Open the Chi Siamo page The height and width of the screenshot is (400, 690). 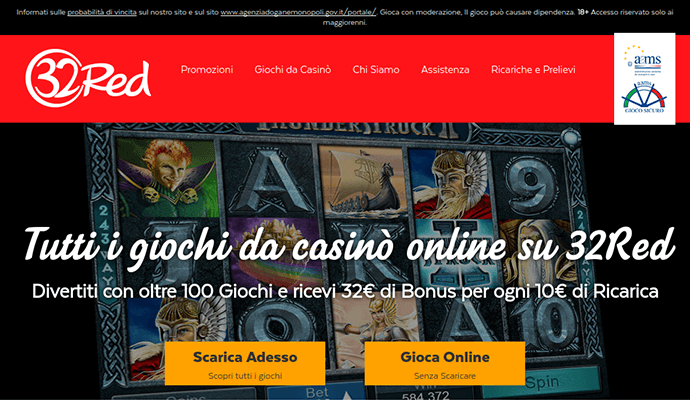pos(376,70)
